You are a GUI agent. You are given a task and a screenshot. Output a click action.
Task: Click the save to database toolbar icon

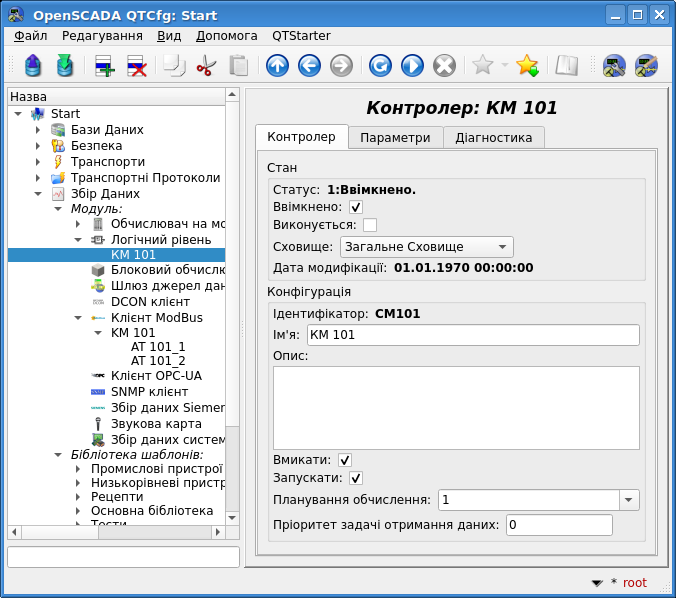coord(65,66)
